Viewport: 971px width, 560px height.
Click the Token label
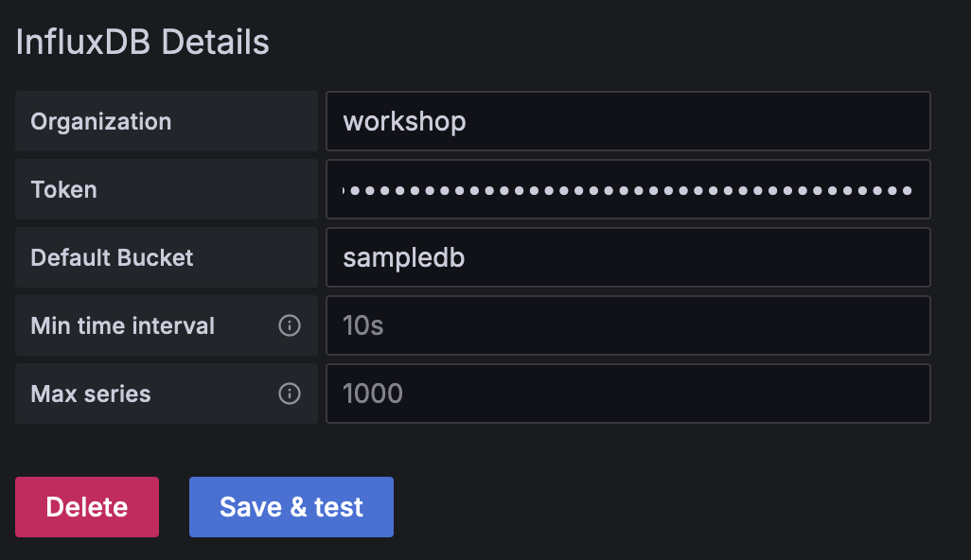click(x=63, y=190)
